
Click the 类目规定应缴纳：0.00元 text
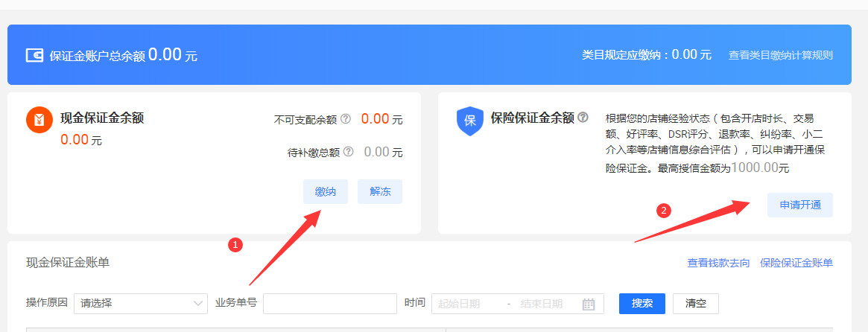(x=647, y=55)
